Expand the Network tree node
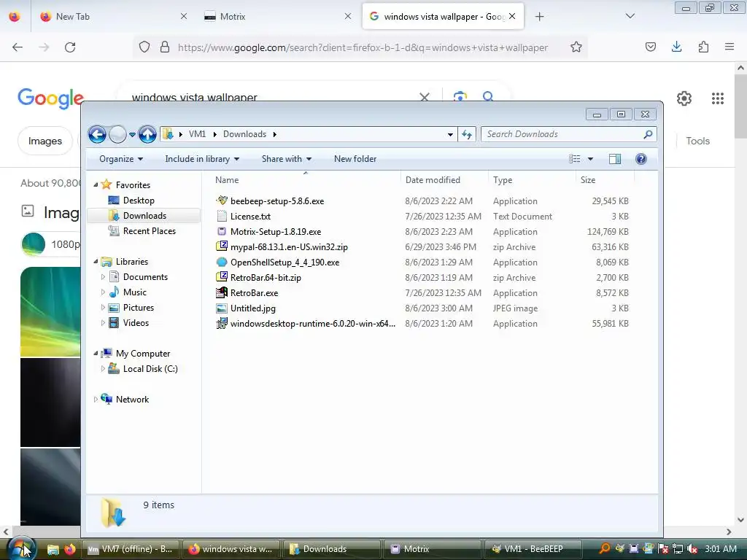This screenshot has width=747, height=560. pos(96,400)
